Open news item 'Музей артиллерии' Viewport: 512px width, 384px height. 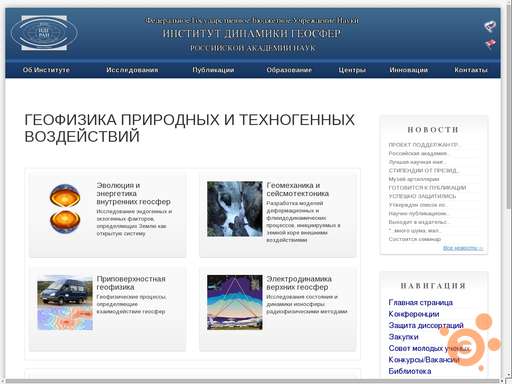[414, 179]
